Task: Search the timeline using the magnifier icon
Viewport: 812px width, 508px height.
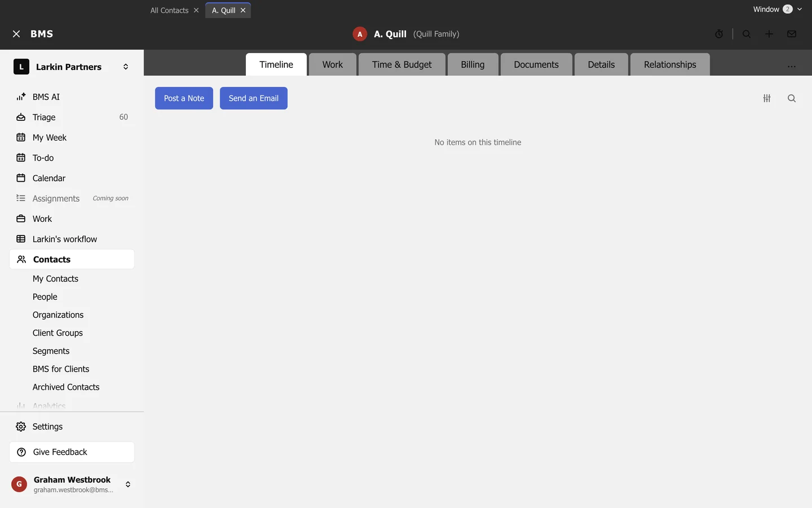Action: tap(792, 98)
